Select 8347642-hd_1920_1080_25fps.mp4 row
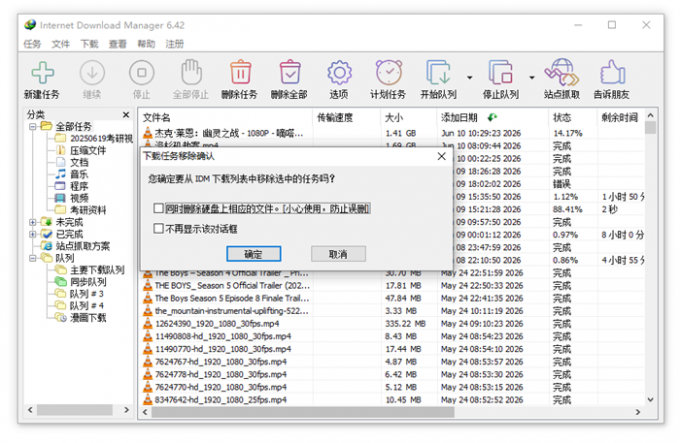Screen dimensions: 680x443 click(x=391, y=400)
